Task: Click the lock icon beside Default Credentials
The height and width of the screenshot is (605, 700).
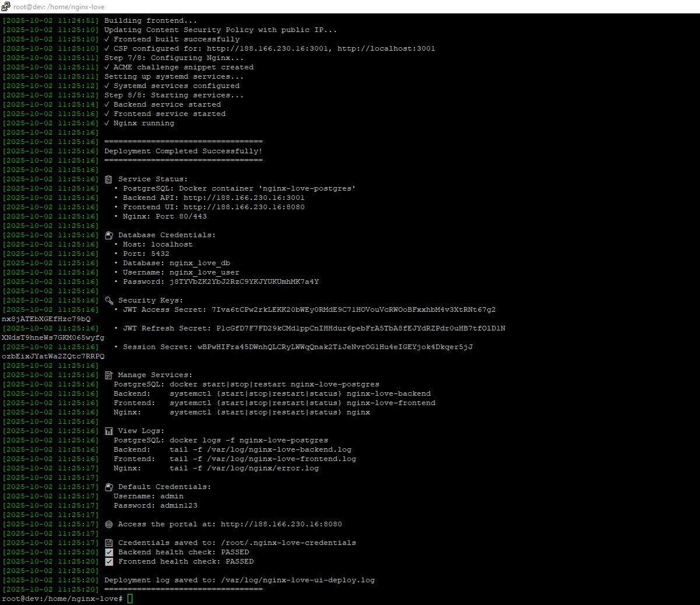Action: (x=108, y=487)
